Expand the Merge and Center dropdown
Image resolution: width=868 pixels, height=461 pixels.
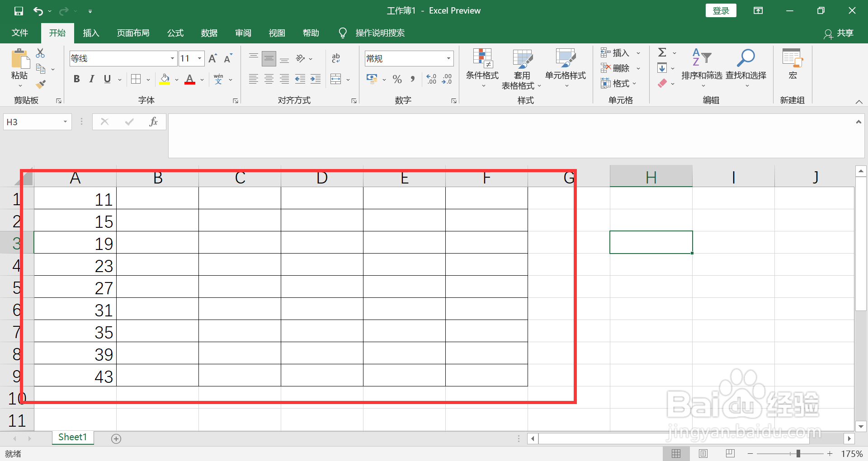click(x=348, y=80)
